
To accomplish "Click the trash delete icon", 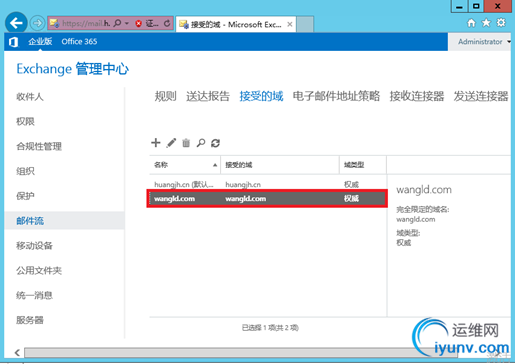I will (186, 143).
